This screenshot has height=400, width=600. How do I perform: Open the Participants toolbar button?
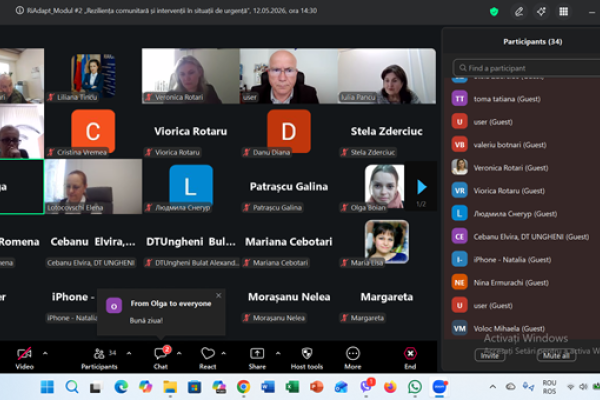pyautogui.click(x=99, y=358)
